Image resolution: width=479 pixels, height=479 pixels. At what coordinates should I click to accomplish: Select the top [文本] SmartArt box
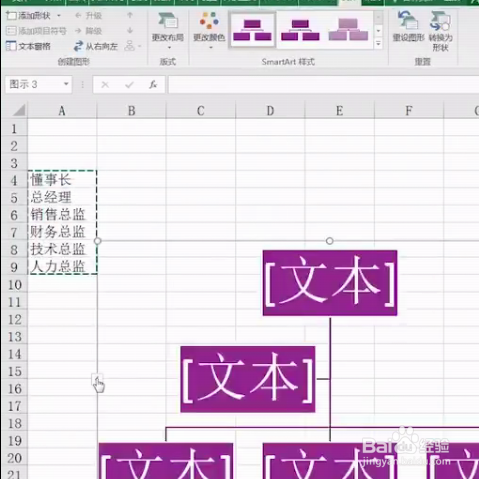coord(330,283)
